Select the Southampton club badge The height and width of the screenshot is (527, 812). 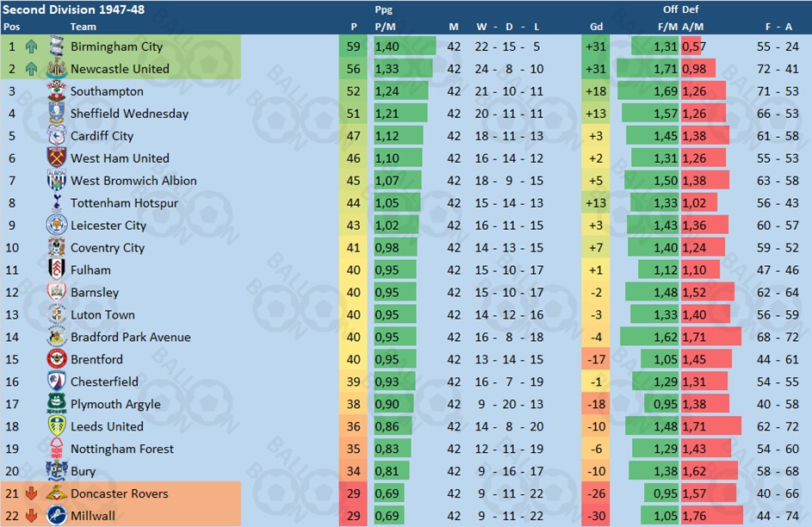coord(57,91)
